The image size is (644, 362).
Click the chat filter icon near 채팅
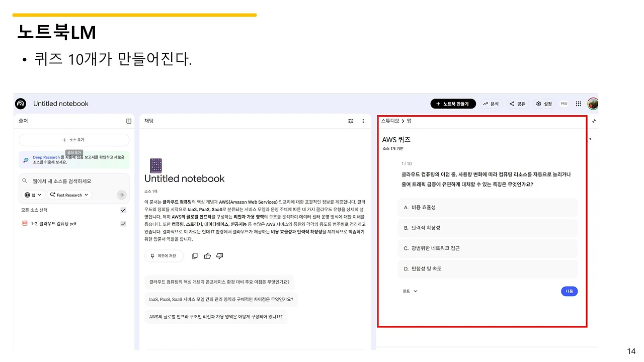point(351,121)
